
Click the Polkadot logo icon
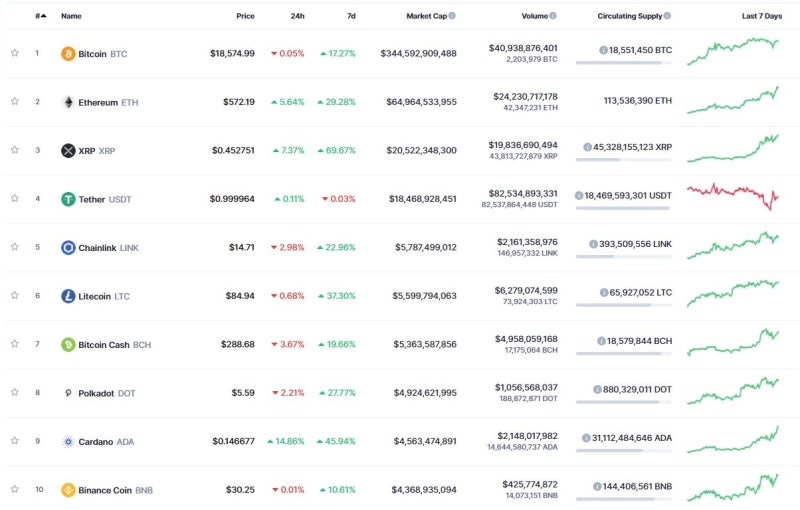[68, 393]
